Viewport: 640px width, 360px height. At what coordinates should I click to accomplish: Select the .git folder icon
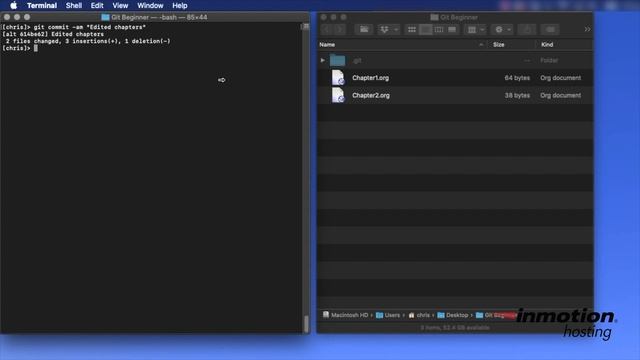pos(338,60)
